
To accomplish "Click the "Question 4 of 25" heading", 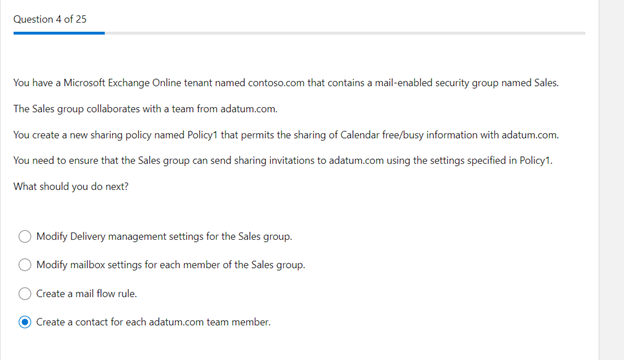I will pos(50,19).
